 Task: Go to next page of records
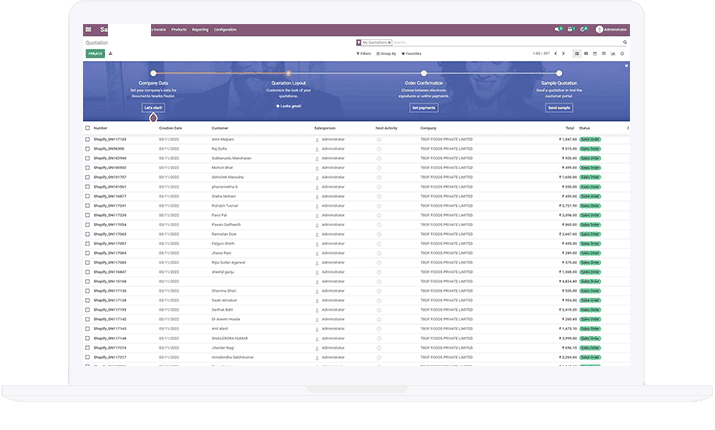coord(565,53)
